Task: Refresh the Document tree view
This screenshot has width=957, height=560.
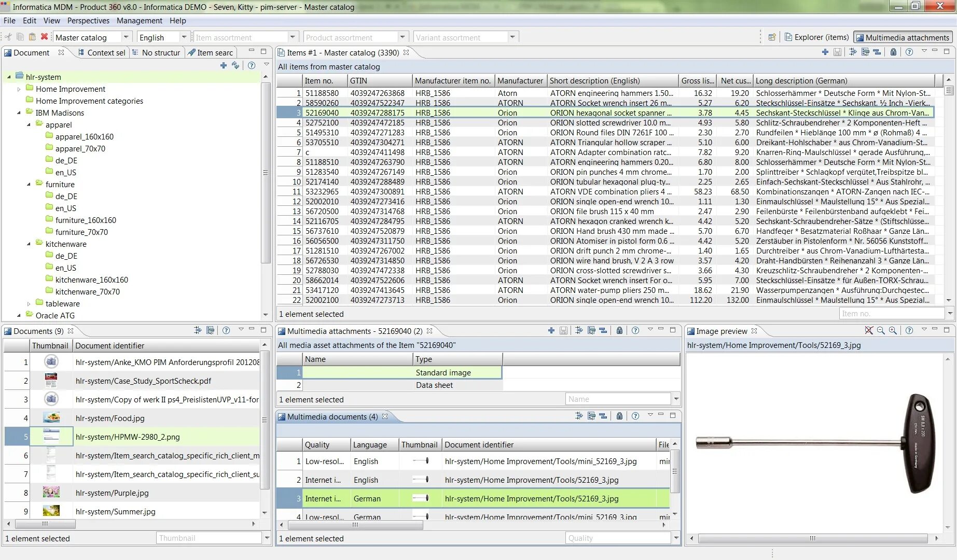Action: (235, 65)
